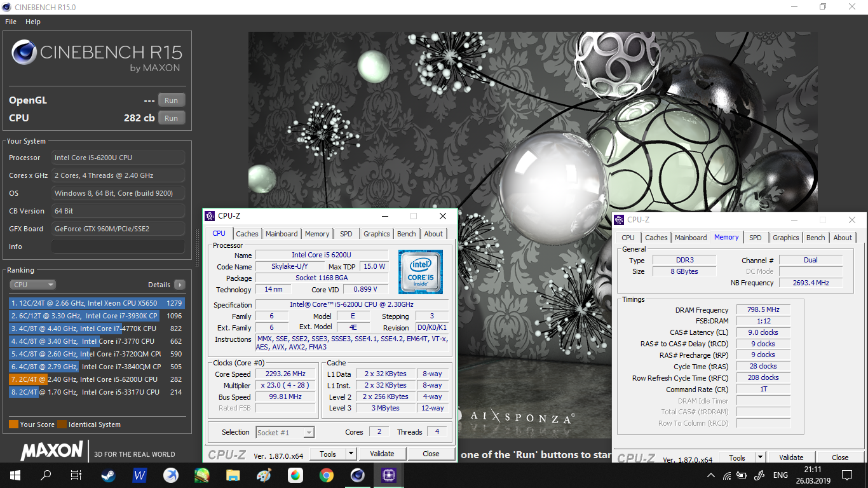Open the Tools dropdown arrow in CPU-Z Memory window
The height and width of the screenshot is (488, 868).
(x=760, y=457)
